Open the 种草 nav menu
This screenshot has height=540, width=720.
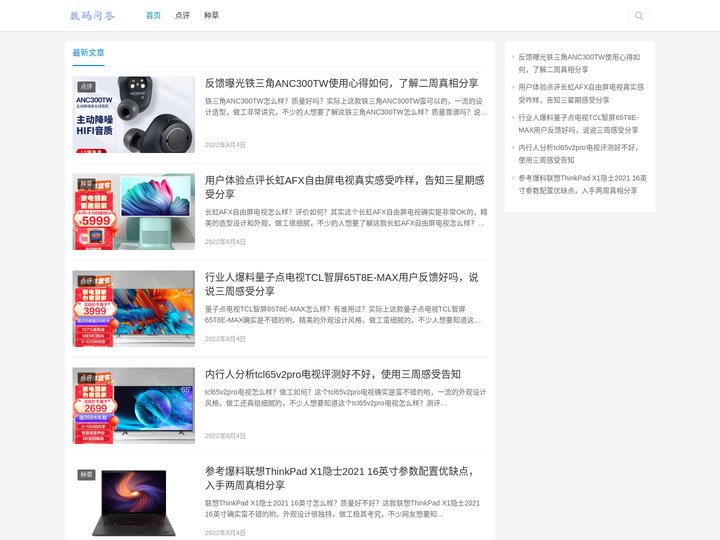tap(211, 16)
